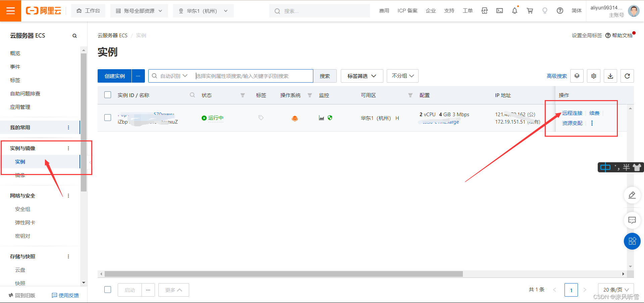Open 企业 in top navigation

(431, 11)
